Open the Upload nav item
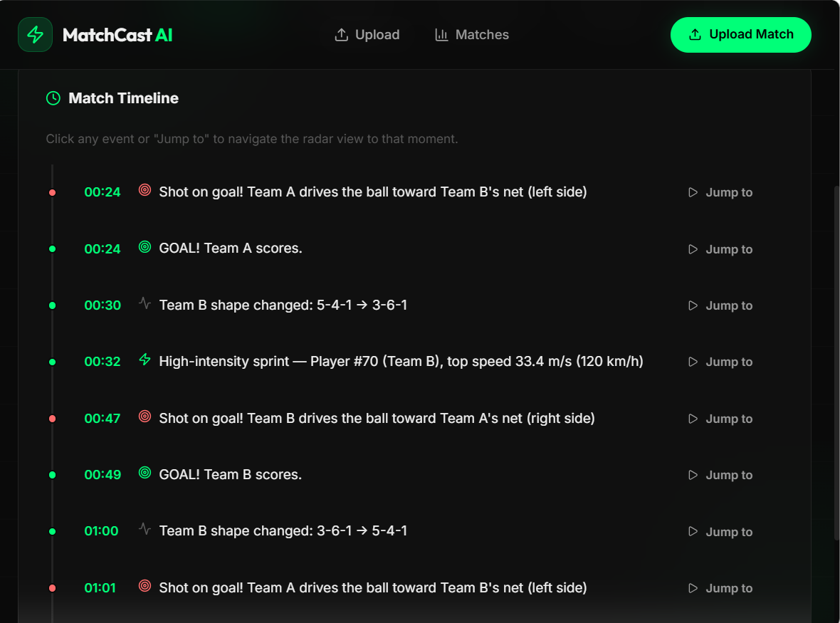840x623 pixels. tap(367, 35)
